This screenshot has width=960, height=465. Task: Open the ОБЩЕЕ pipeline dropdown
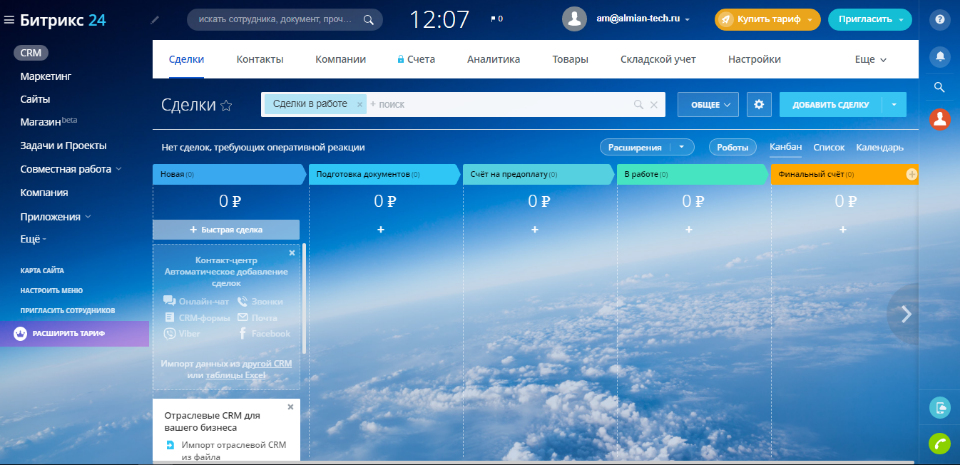[708, 105]
